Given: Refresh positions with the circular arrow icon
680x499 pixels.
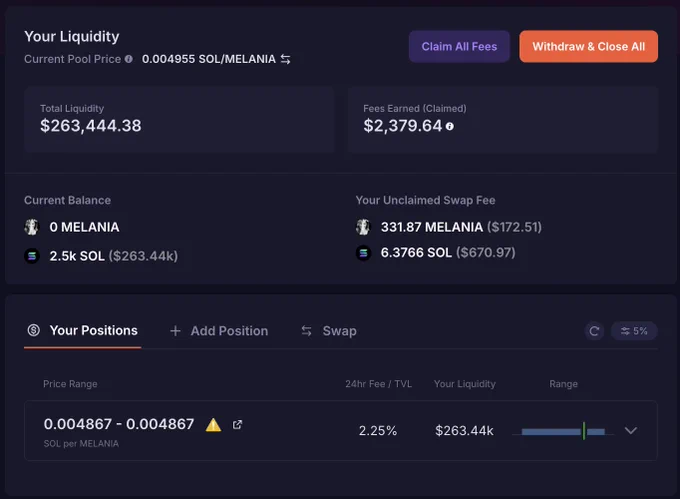Looking at the screenshot, I should [594, 331].
